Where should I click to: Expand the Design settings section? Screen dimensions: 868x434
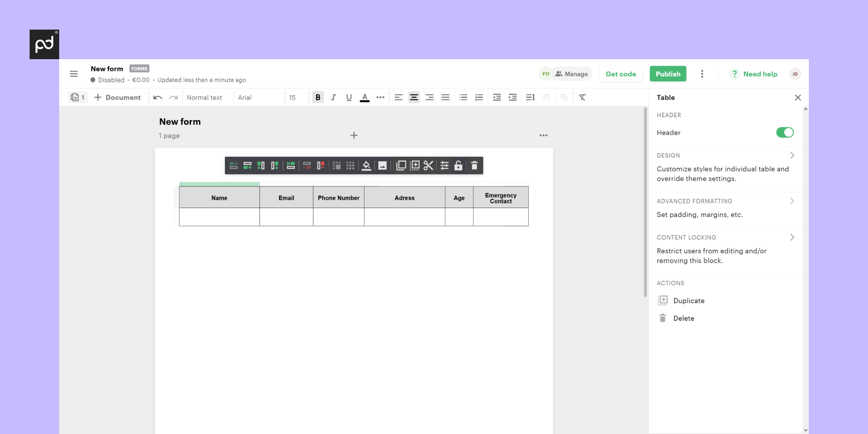point(792,155)
